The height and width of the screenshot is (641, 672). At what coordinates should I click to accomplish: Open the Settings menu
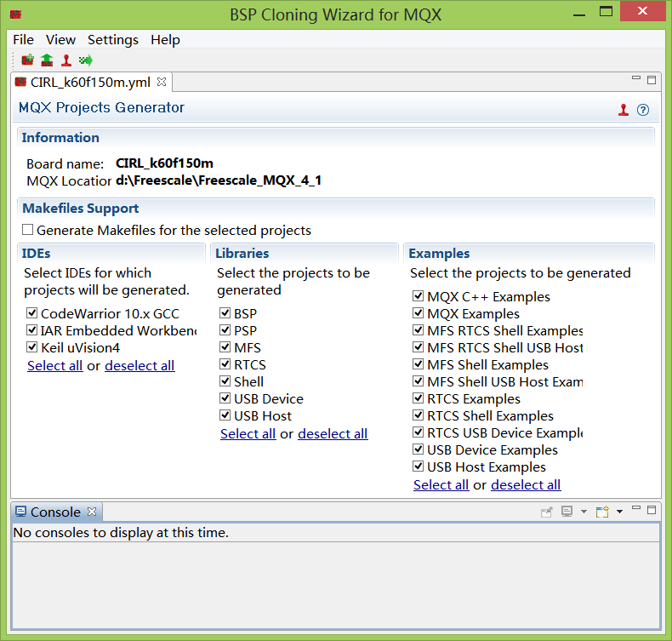(x=113, y=39)
